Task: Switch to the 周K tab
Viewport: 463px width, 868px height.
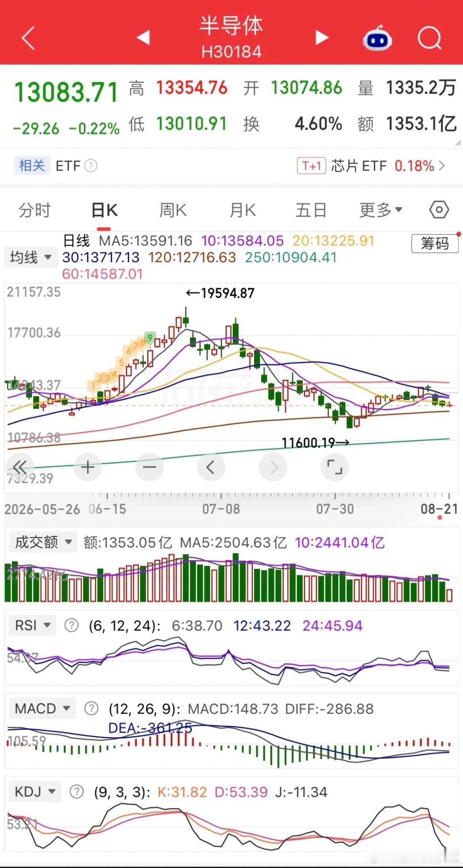Action: 173,210
